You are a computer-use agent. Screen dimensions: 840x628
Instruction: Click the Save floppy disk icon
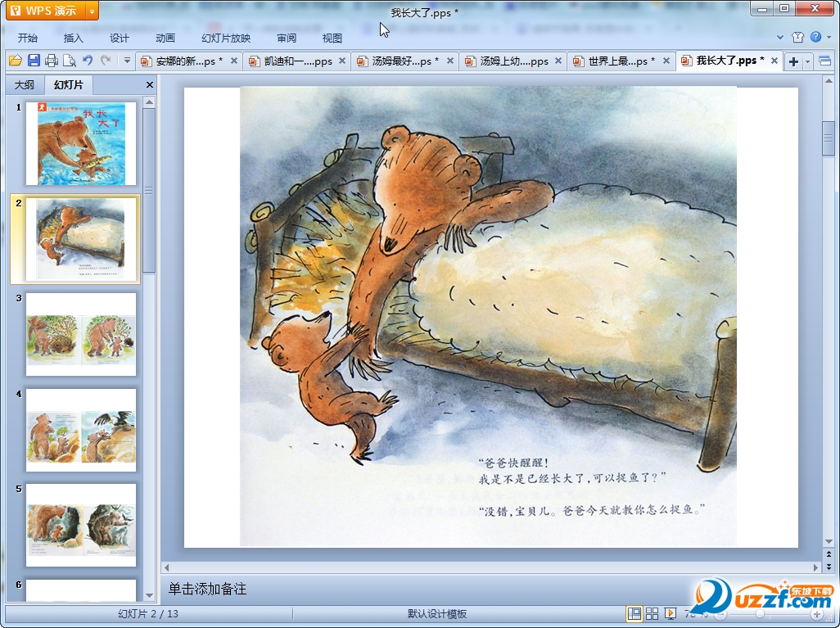tap(34, 61)
